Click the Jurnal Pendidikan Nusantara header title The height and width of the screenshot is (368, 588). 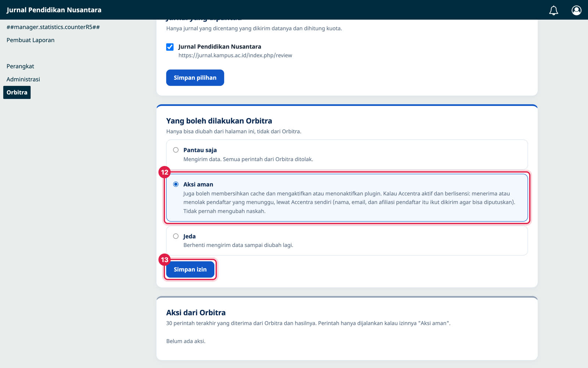coord(54,10)
